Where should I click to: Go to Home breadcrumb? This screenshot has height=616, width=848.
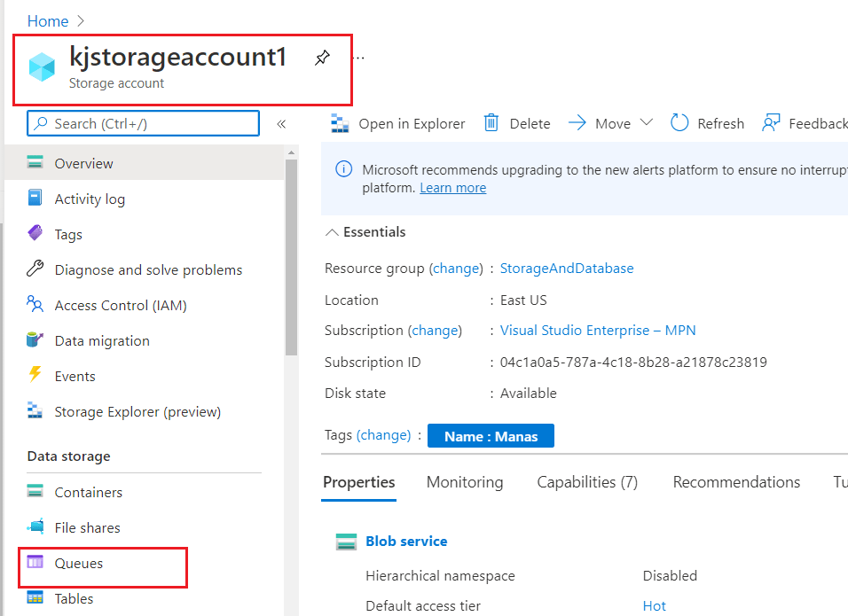click(48, 21)
